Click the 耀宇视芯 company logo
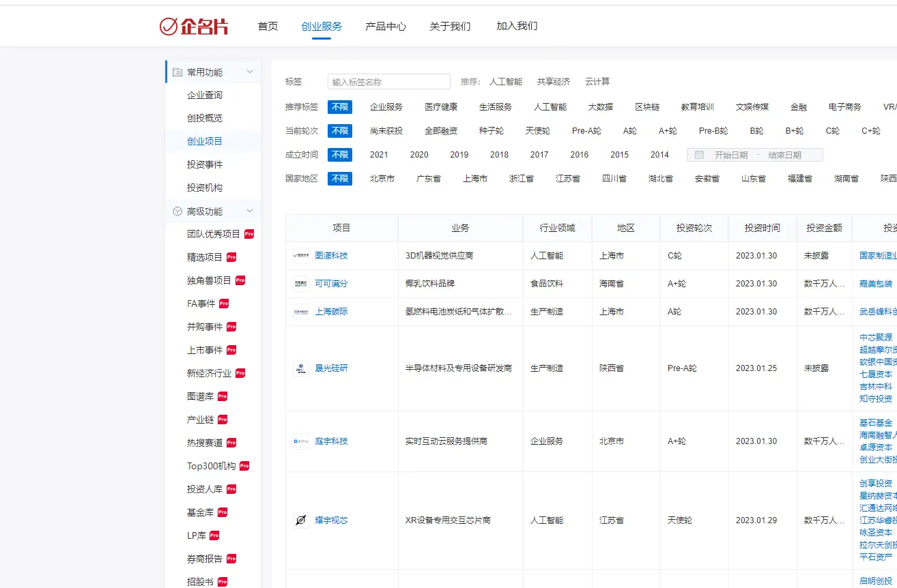897x588 pixels. [300, 520]
